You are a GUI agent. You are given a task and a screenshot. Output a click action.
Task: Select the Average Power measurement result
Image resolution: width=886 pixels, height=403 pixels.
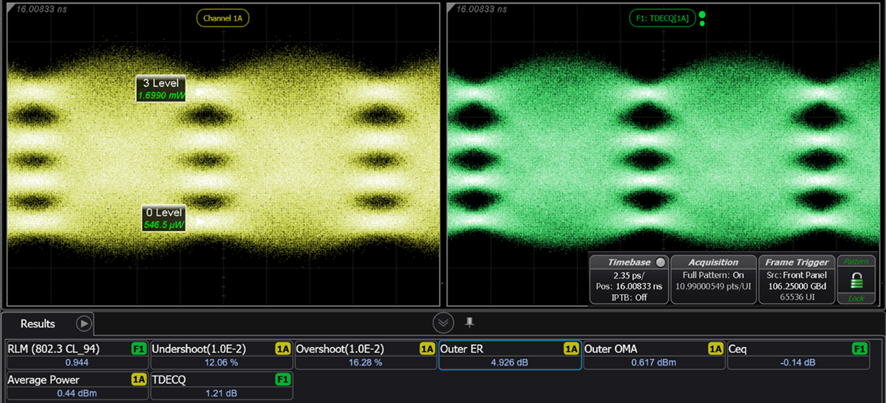[x=76, y=387]
